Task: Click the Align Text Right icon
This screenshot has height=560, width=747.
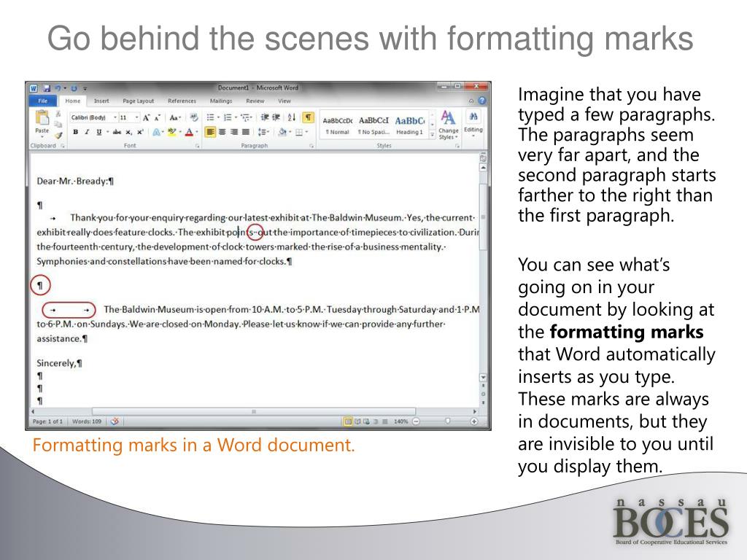Action: click(234, 132)
